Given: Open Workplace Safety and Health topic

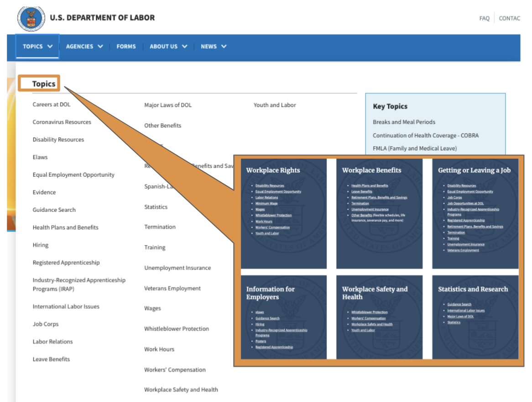Looking at the screenshot, I should (181, 390).
